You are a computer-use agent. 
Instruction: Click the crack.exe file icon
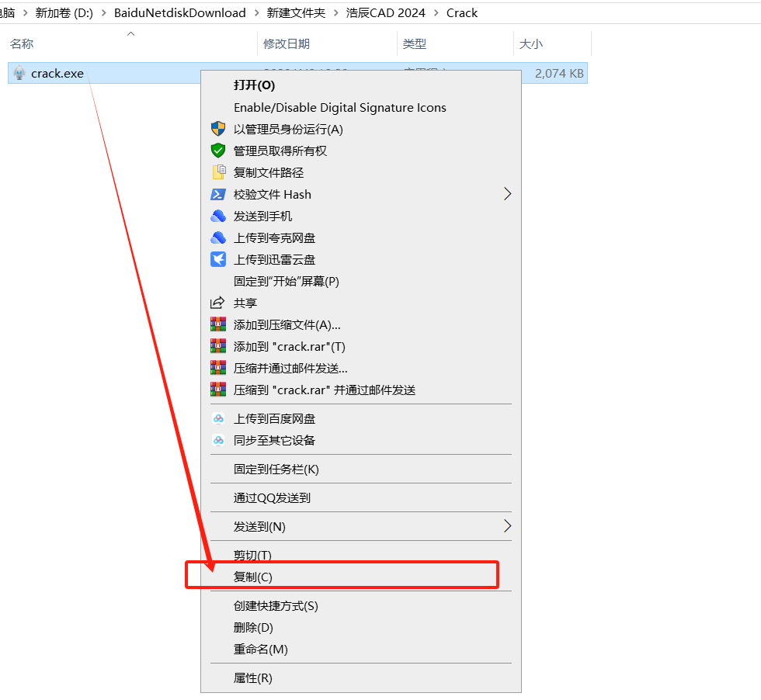(x=19, y=73)
